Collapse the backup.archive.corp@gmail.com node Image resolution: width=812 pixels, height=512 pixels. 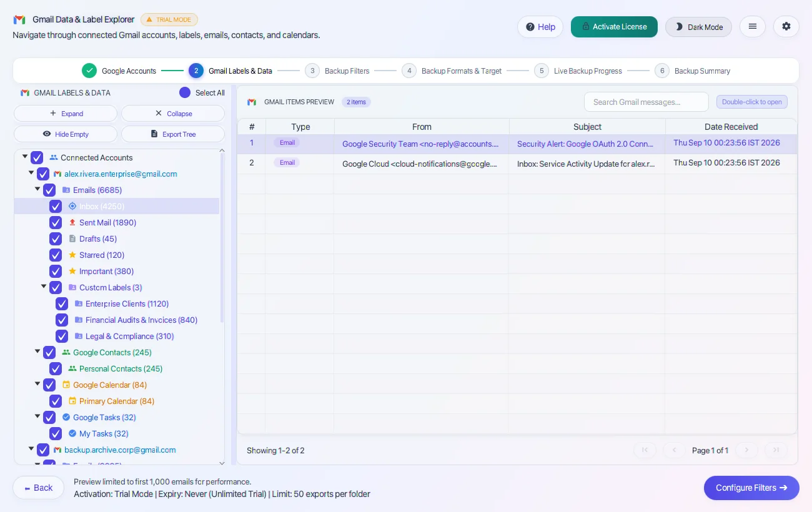(x=31, y=449)
